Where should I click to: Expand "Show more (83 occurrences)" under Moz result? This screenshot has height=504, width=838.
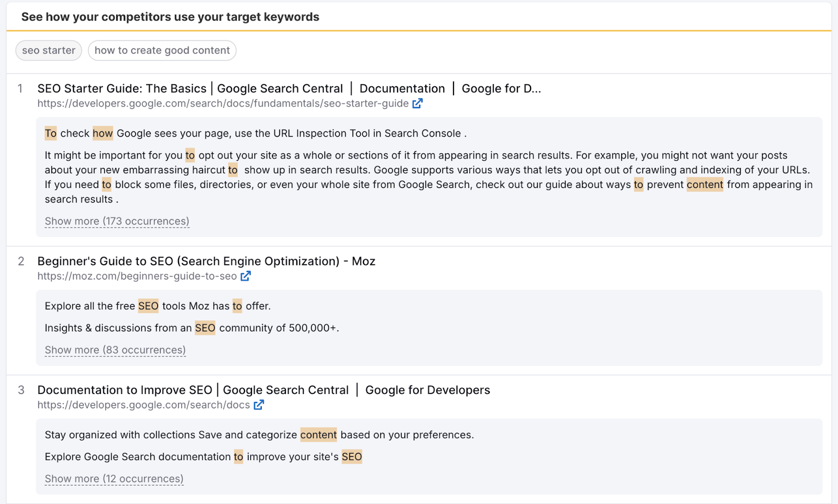(x=115, y=350)
